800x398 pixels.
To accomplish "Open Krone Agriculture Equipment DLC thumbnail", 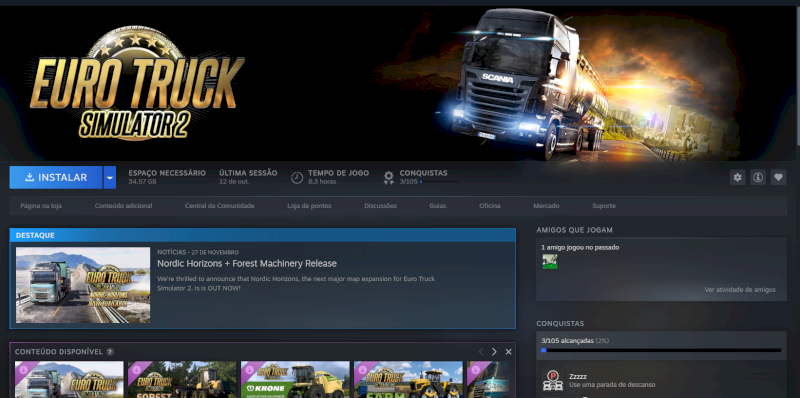I will coord(295,380).
